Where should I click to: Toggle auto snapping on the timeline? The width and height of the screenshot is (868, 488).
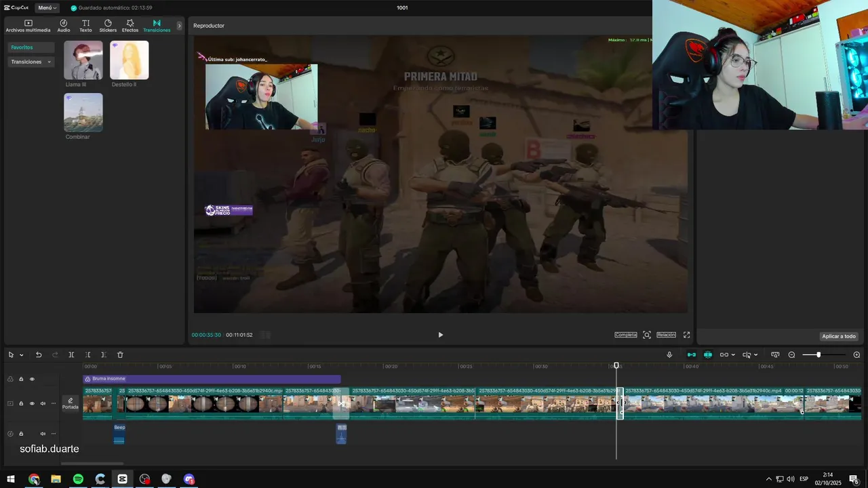click(707, 355)
